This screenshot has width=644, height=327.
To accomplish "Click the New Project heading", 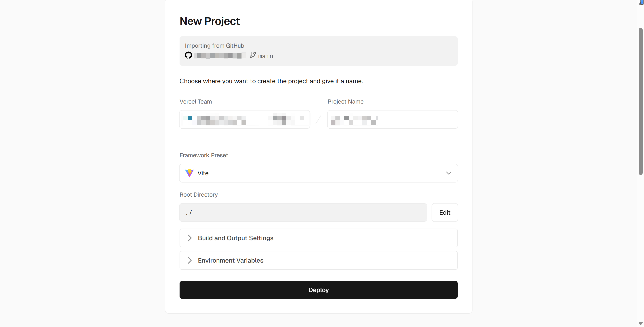I will coord(210,21).
